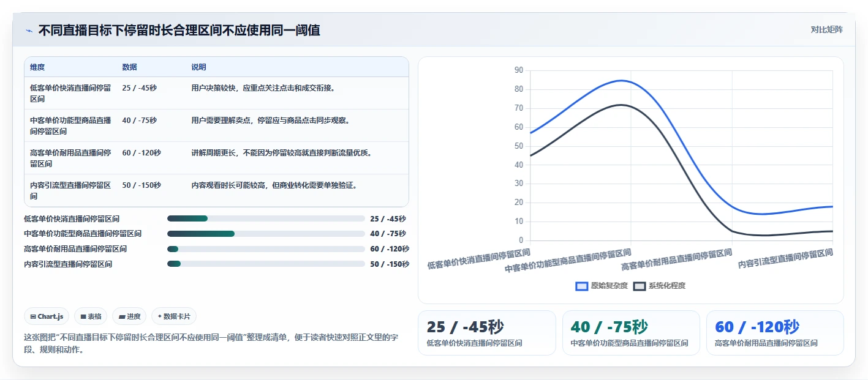Click the 进度 tag chip
The width and height of the screenshot is (868, 380).
point(129,316)
